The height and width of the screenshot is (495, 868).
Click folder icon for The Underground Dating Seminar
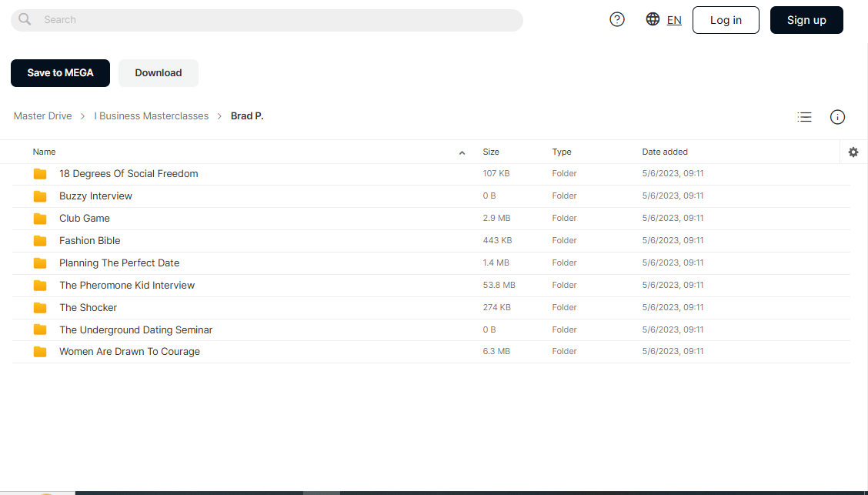tap(40, 330)
